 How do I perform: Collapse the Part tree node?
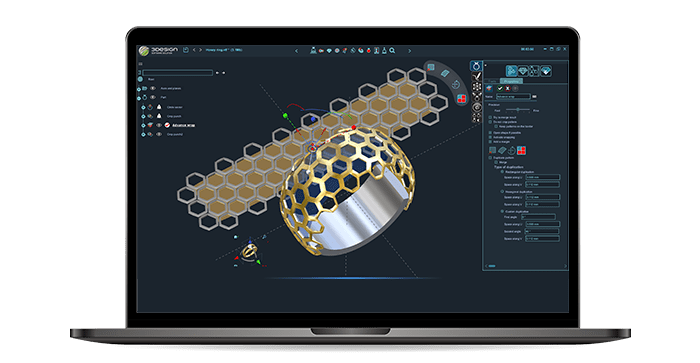pyautogui.click(x=139, y=97)
